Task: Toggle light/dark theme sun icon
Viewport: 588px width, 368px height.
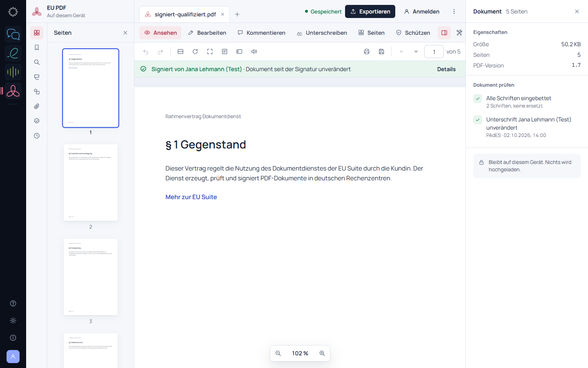Action: [x=13, y=321]
